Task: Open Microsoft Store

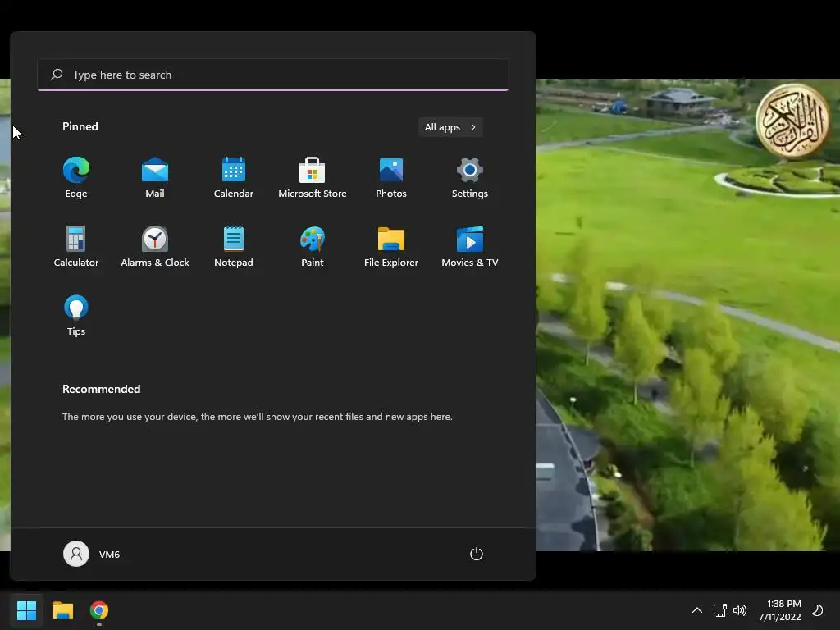Action: 313,178
